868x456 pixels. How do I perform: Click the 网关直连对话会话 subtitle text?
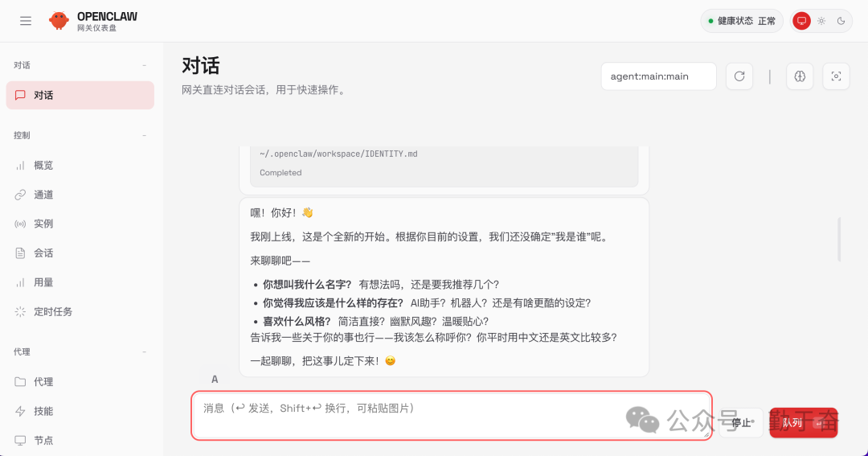[x=264, y=90]
